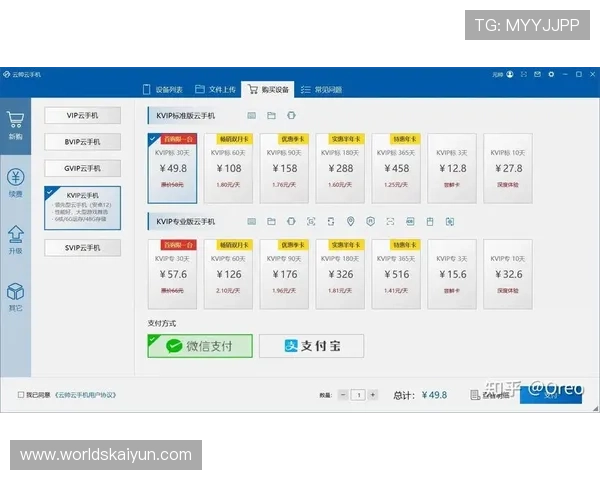
Task: Click the folder icon beside KVIP标准版云手机
Action: pos(271,115)
